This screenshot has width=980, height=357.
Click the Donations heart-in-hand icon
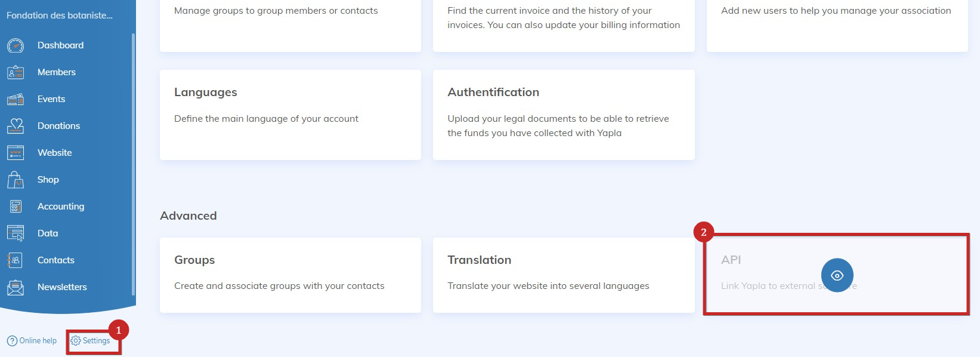click(16, 126)
